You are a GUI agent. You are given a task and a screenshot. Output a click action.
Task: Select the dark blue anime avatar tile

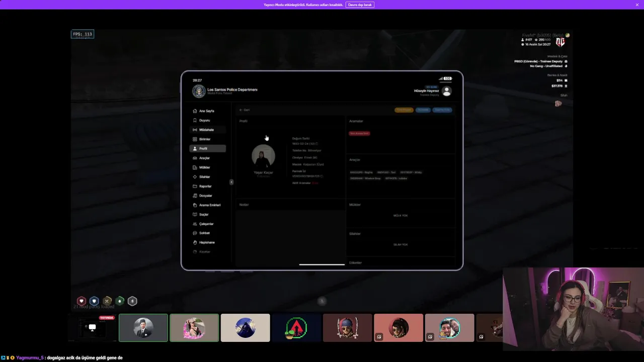(246, 328)
